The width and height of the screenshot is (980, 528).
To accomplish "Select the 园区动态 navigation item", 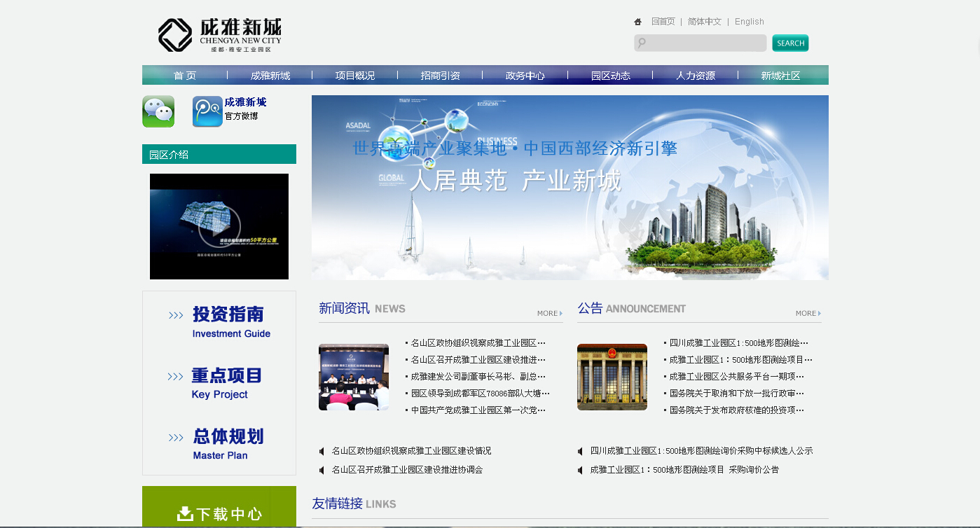I will (x=610, y=76).
